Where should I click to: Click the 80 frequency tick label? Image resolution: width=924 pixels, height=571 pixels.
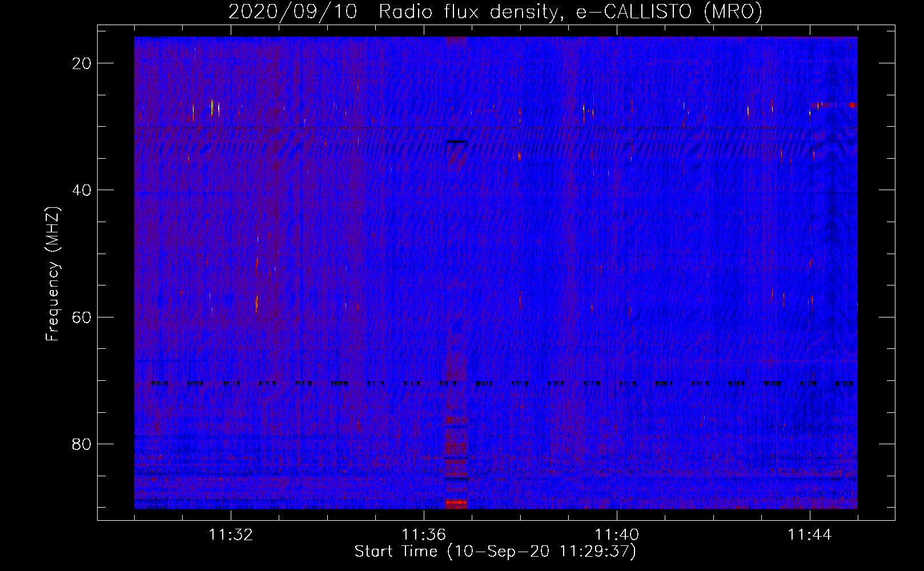click(82, 444)
